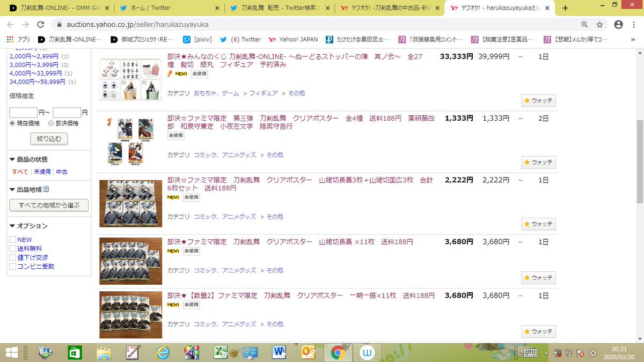The width and height of the screenshot is (644, 362).
Task: Check the 値下げ交渉 option checkbox
Action: (12, 257)
